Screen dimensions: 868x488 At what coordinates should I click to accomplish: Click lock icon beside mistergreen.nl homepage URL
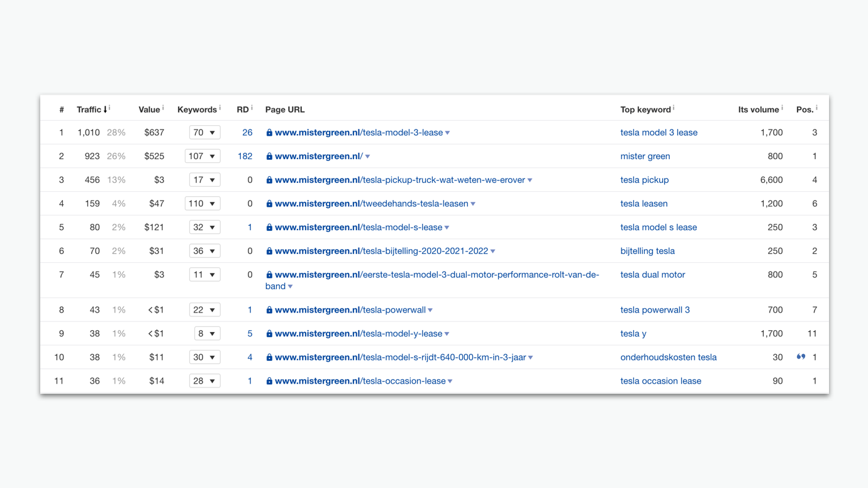269,157
